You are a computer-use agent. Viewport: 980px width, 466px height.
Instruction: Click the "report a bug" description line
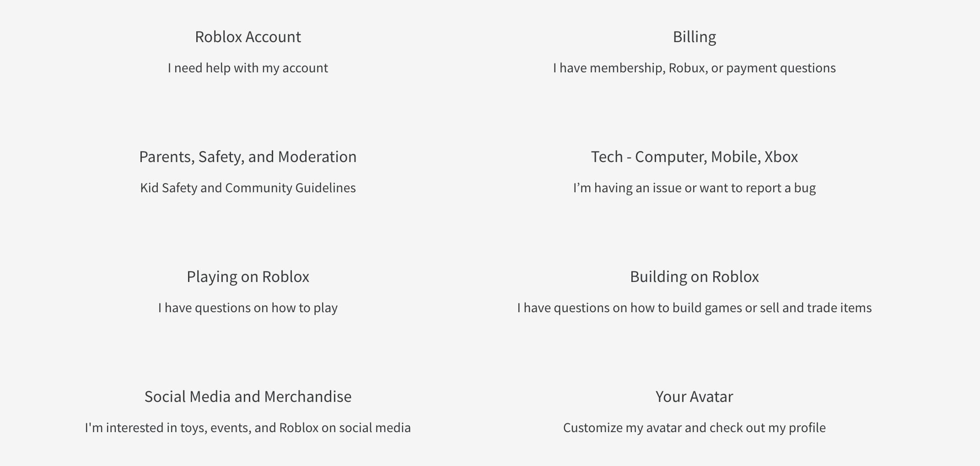click(x=694, y=188)
